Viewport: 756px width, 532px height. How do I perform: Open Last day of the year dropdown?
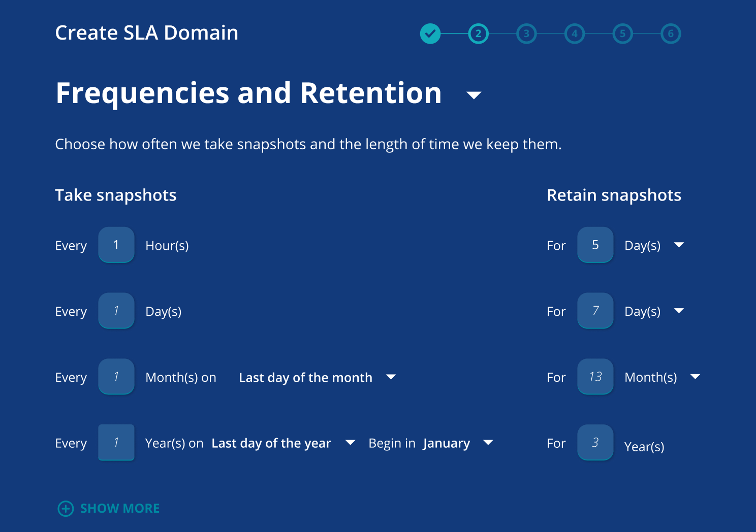point(350,443)
